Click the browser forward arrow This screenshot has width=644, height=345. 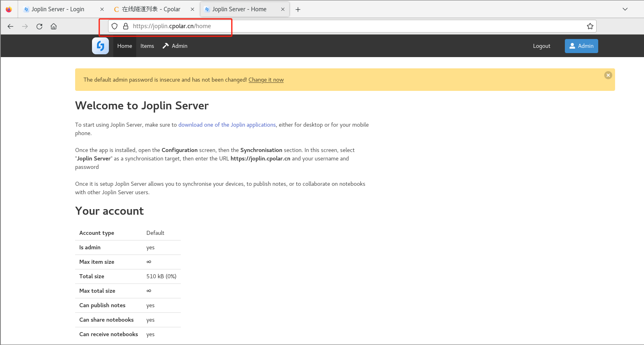25,26
